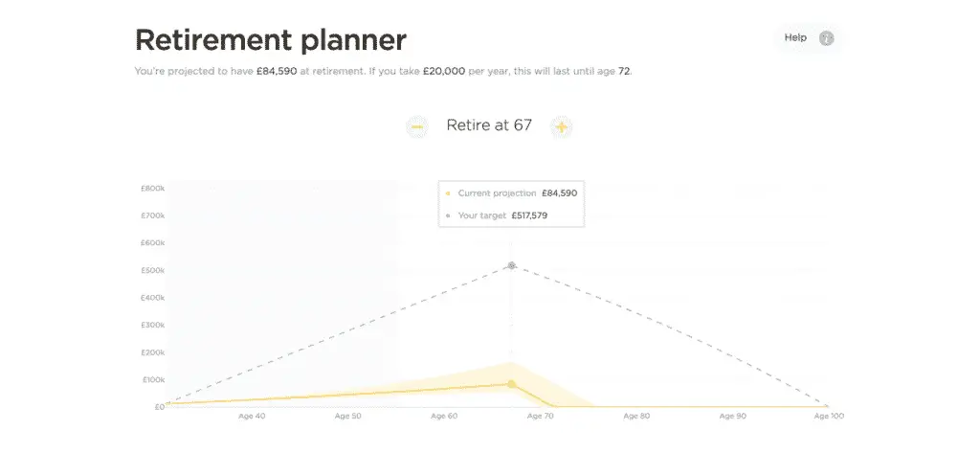Click the Your target £517,579 tooltip row

(x=500, y=215)
